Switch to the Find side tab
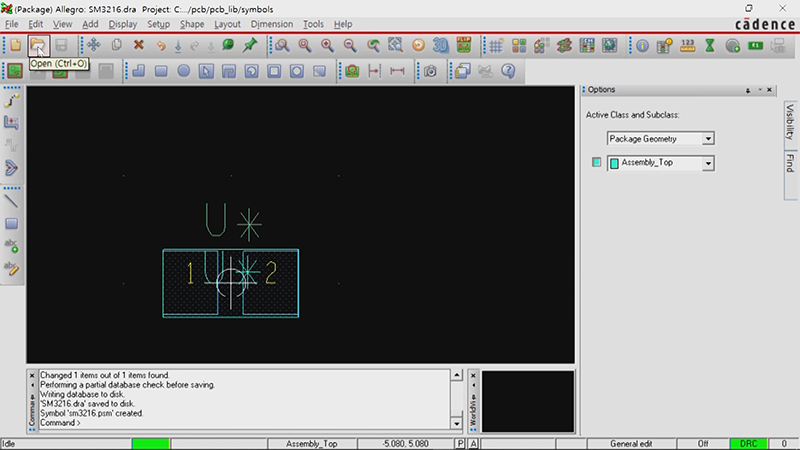Image resolution: width=800 pixels, height=450 pixels. 790,163
